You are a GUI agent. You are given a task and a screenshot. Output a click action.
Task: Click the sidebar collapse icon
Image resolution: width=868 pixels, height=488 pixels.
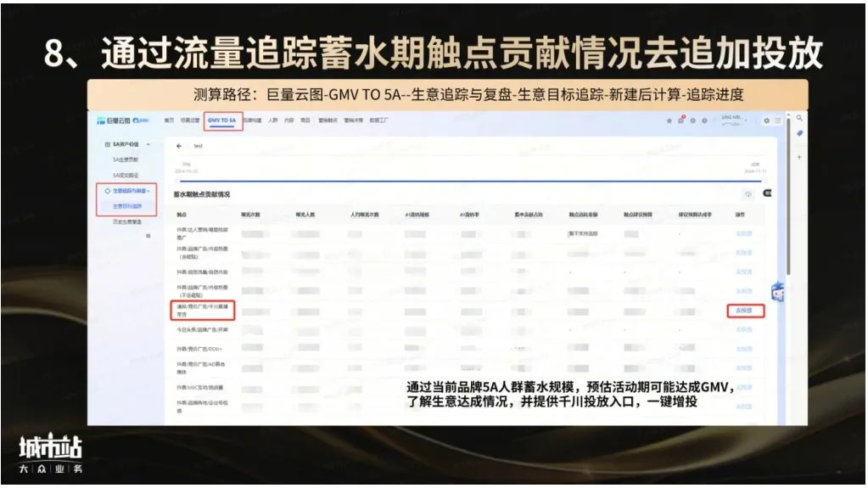[x=148, y=236]
